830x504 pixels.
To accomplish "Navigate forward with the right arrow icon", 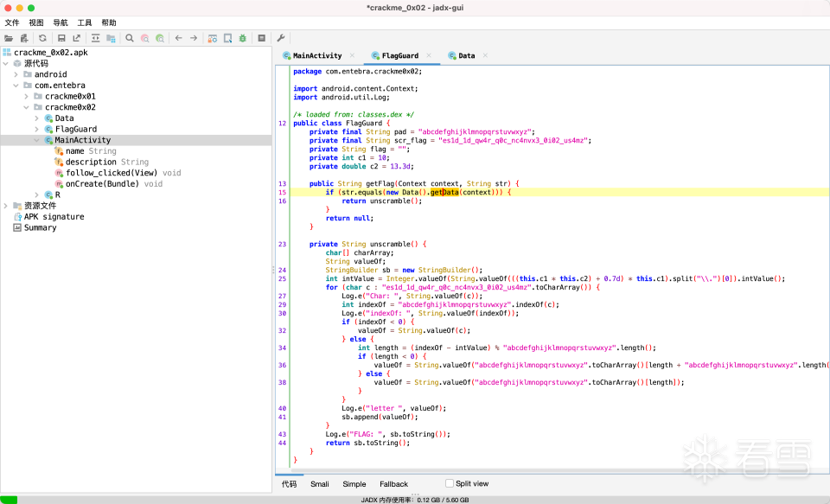I will (x=194, y=38).
